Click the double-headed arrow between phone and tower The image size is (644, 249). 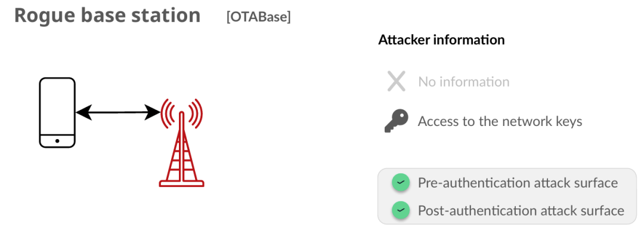118,112
